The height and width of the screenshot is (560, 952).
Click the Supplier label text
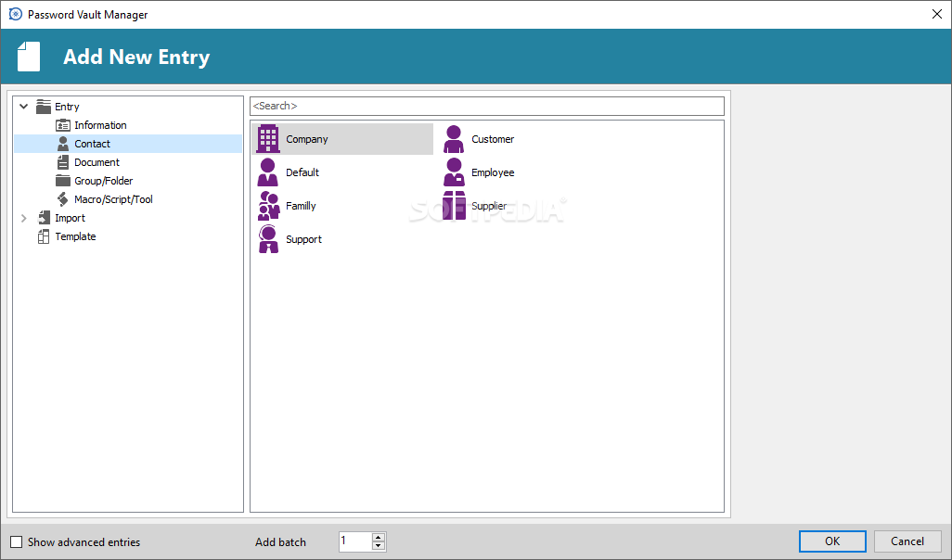click(x=489, y=206)
